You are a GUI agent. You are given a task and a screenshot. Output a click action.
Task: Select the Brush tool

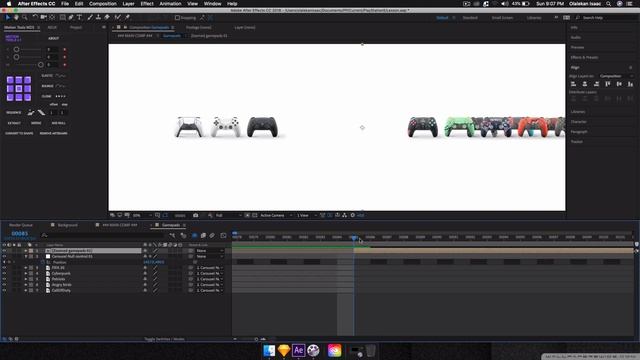[90, 18]
